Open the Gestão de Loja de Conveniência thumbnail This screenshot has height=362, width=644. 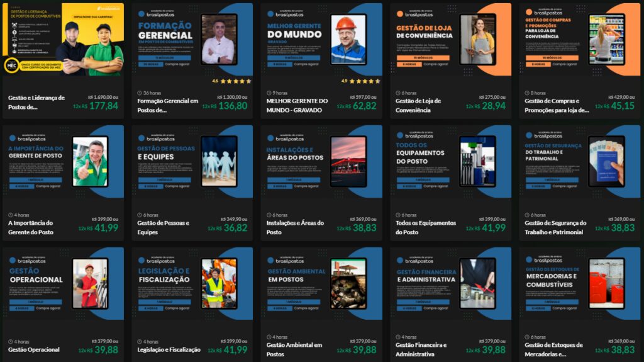pyautogui.click(x=450, y=40)
